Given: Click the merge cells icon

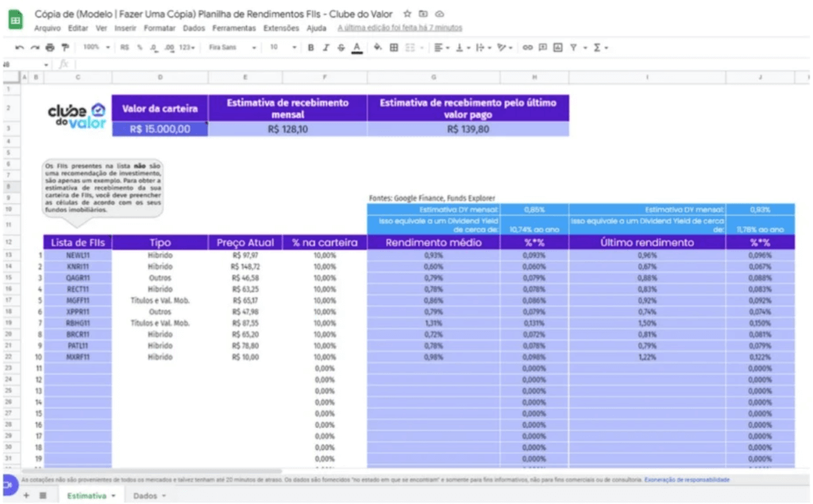Looking at the screenshot, I should tap(410, 48).
